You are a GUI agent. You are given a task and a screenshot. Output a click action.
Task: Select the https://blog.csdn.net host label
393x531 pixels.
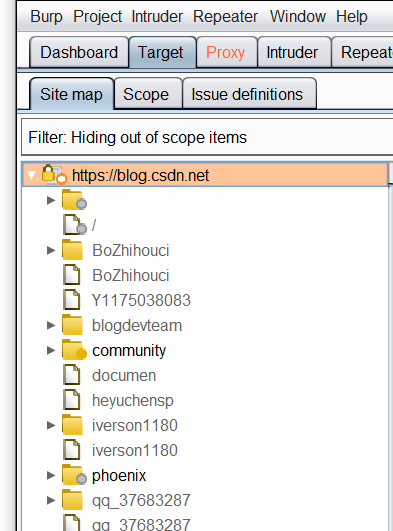[x=140, y=175]
